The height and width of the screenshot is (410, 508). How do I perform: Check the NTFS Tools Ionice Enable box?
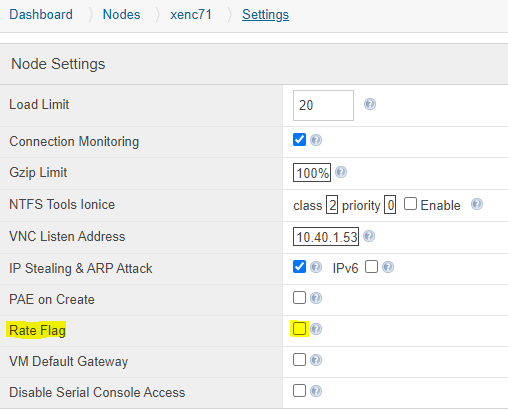point(410,204)
